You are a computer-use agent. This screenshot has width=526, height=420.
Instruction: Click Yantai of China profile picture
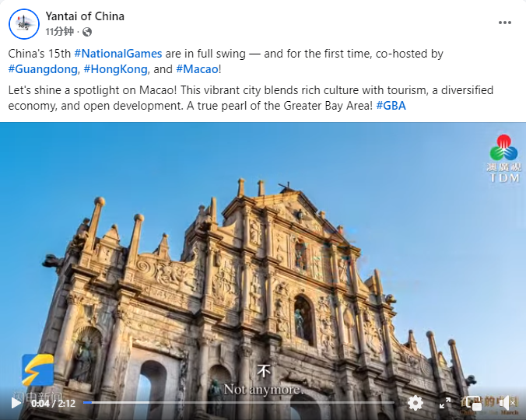click(x=24, y=24)
